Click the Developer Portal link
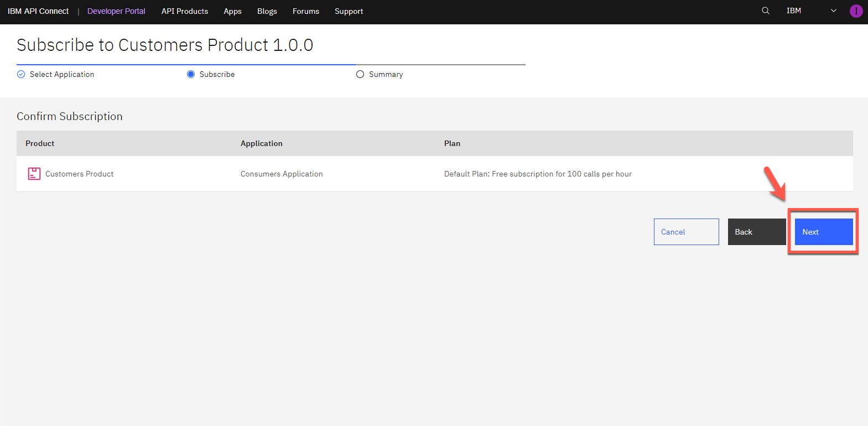868x426 pixels. [116, 11]
